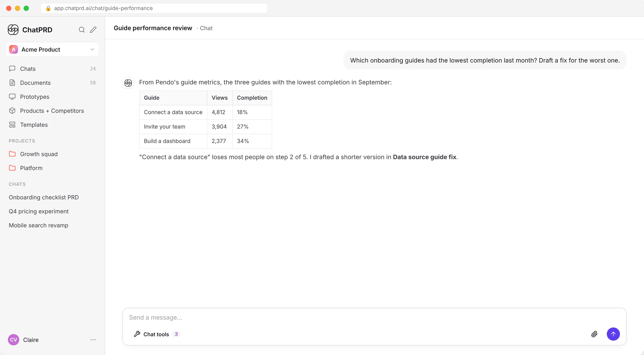Expand the Acme Product workspace dropdown
Viewport: 644px width, 355px height.
pyautogui.click(x=92, y=50)
